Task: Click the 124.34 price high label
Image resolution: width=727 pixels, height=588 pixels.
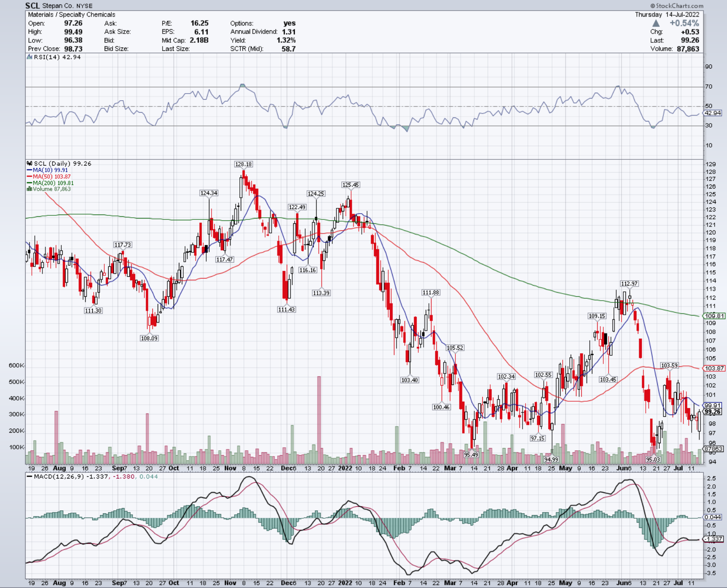Action: pyautogui.click(x=209, y=193)
